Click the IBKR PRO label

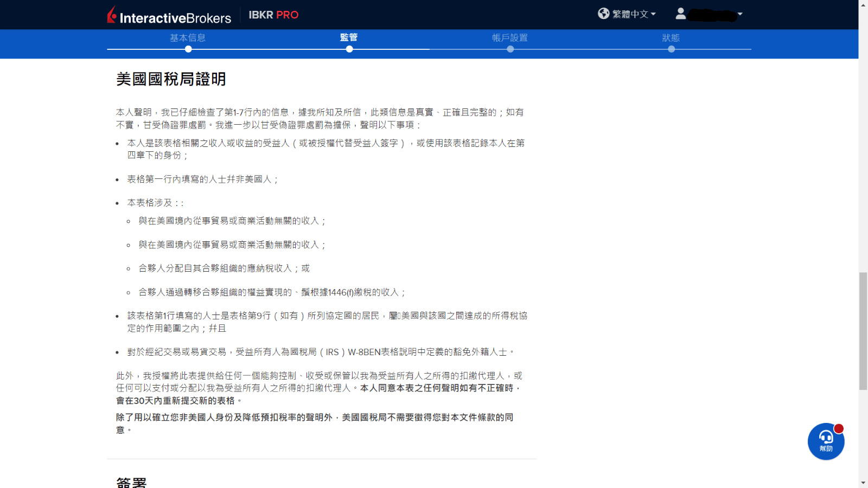pyautogui.click(x=274, y=15)
